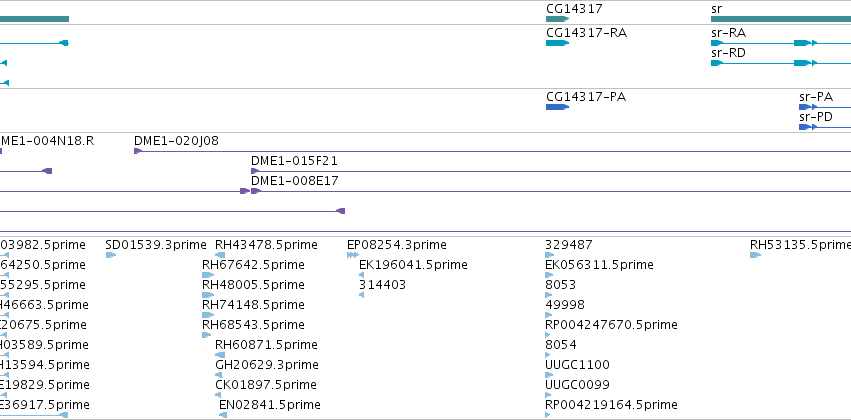Click the CG14317 gene feature bar
Screen dimensions: 851x420
557,19
